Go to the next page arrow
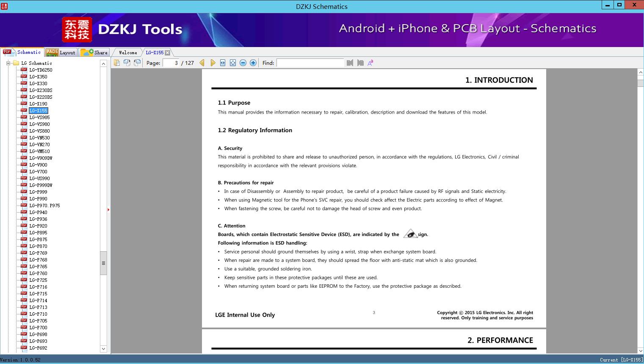The height and width of the screenshot is (364, 644). pos(213,63)
